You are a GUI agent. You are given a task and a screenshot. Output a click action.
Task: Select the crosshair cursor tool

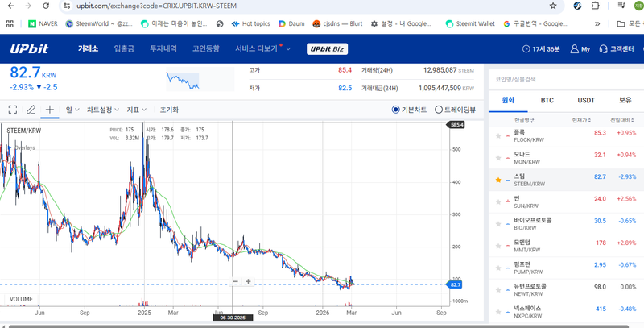click(x=50, y=110)
